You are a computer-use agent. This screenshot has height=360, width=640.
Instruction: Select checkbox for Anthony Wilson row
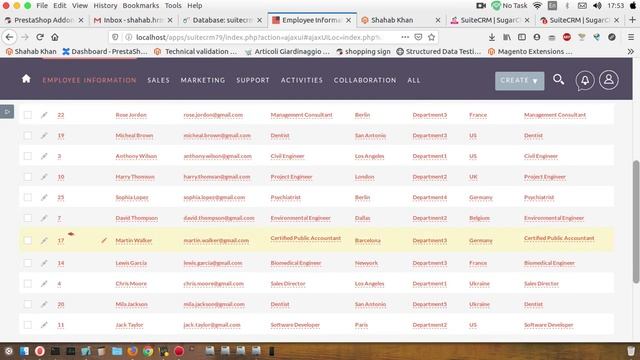(x=27, y=156)
